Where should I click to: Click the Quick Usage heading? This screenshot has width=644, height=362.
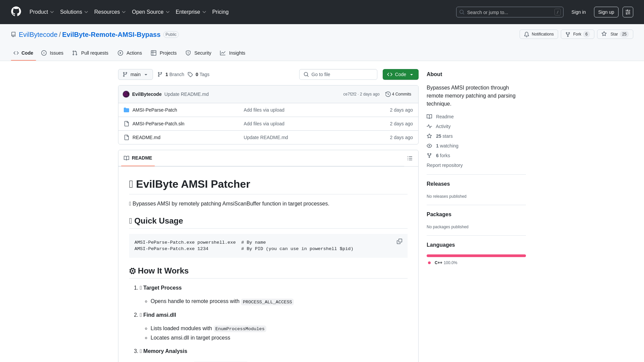click(156, 221)
